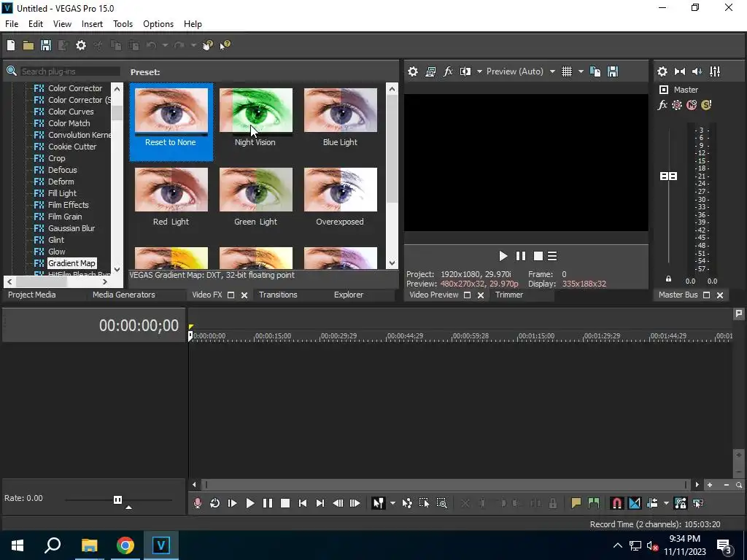Open Video Output FX in preview toolbar
Viewport: 747px width, 560px height.
(x=448, y=71)
